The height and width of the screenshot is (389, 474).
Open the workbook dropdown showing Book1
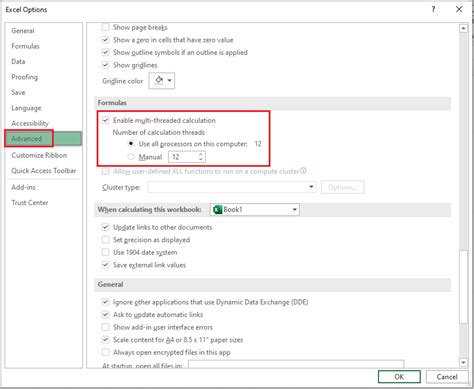coord(255,210)
